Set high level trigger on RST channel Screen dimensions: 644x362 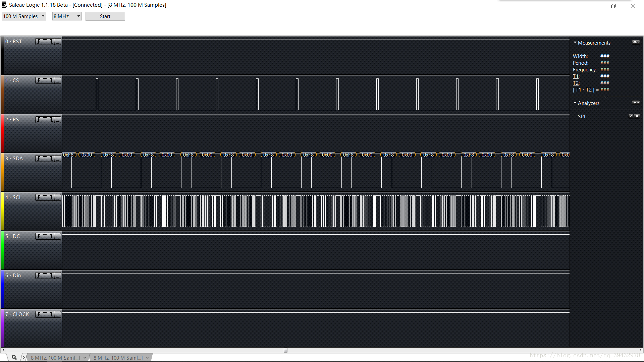pos(45,42)
